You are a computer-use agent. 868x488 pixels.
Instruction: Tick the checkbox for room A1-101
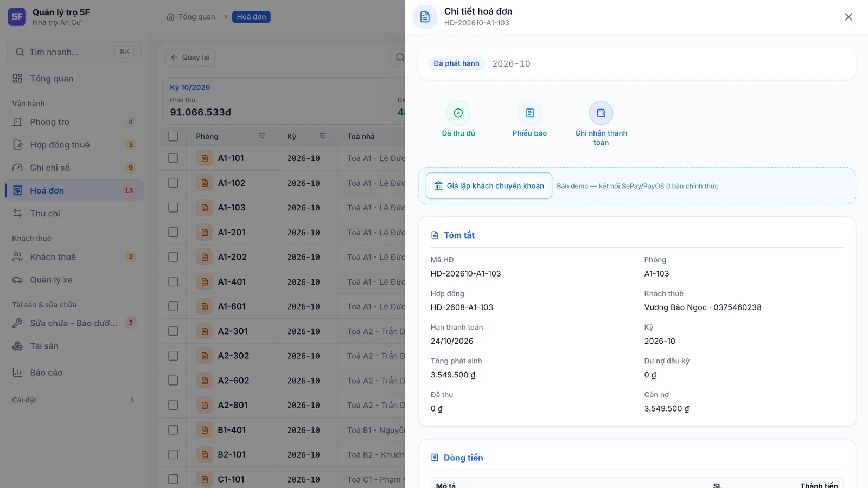pyautogui.click(x=173, y=158)
